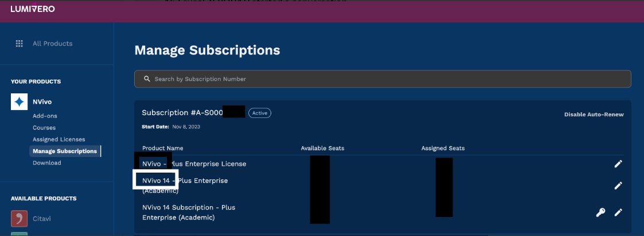The height and width of the screenshot is (236, 644).
Task: Edit NVivo 14 Subscription row pencil
Action: click(618, 212)
